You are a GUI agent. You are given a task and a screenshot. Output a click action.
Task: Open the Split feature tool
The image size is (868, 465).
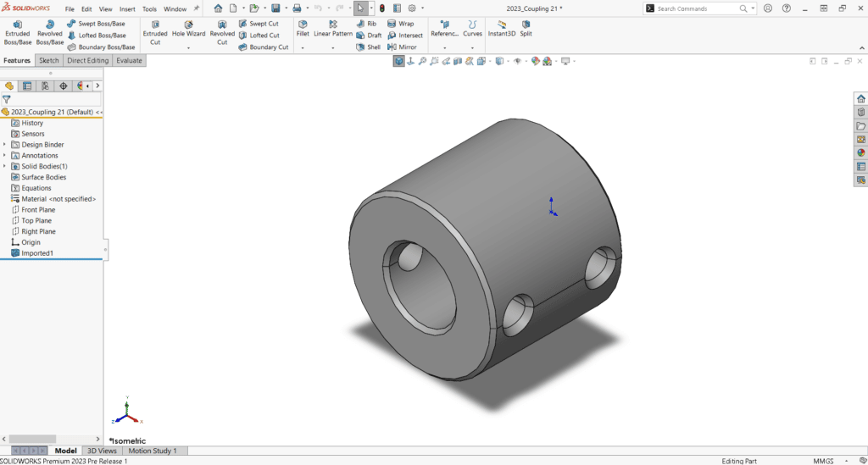tap(526, 29)
